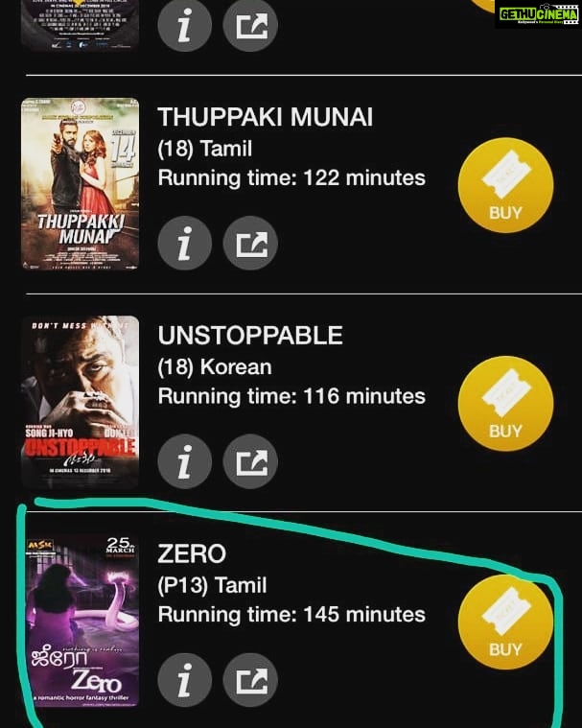Screen dimensions: 582x728
Task: Buy tickets for Thuppaki Munai
Action: (506, 185)
